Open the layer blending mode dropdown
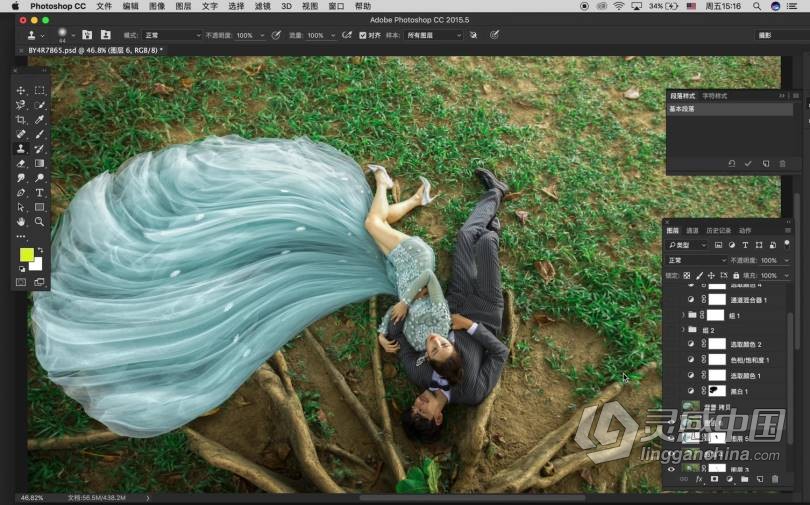The height and width of the screenshot is (505, 810). coord(697,260)
